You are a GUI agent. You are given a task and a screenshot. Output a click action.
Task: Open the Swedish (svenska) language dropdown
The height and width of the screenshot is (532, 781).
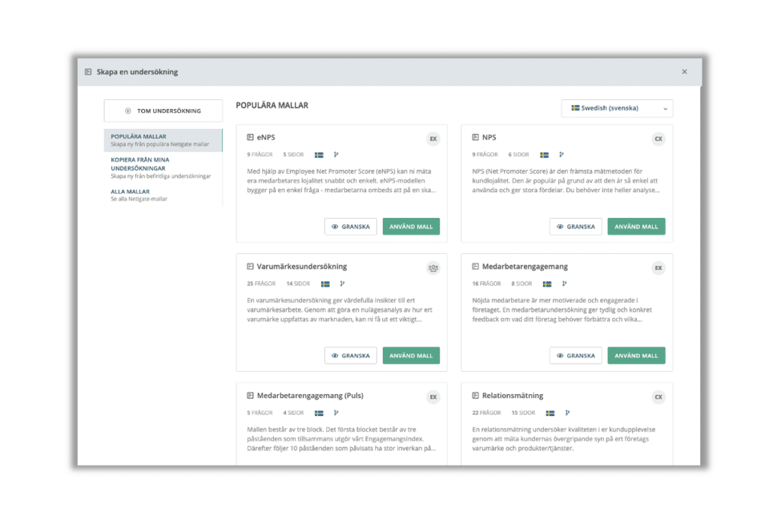tap(617, 108)
